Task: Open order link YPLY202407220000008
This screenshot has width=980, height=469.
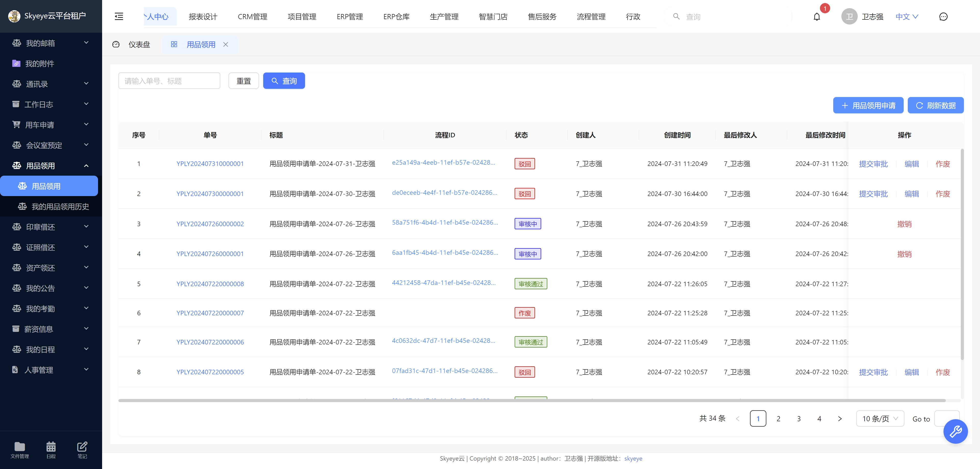Action: 210,284
